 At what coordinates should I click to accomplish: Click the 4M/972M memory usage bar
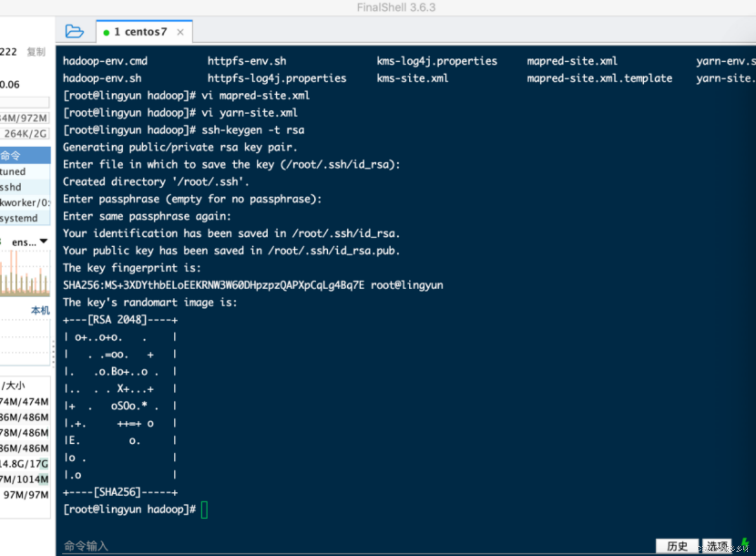[x=25, y=118]
